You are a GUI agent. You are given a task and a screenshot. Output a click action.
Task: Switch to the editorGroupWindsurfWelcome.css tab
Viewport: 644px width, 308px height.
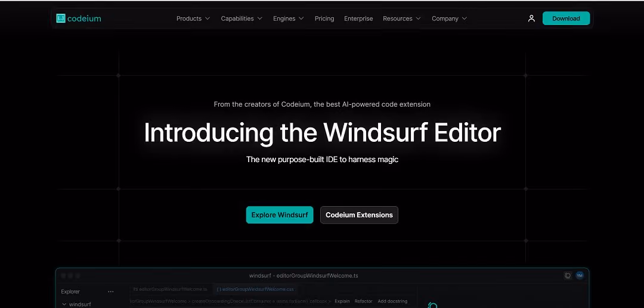pyautogui.click(x=255, y=289)
